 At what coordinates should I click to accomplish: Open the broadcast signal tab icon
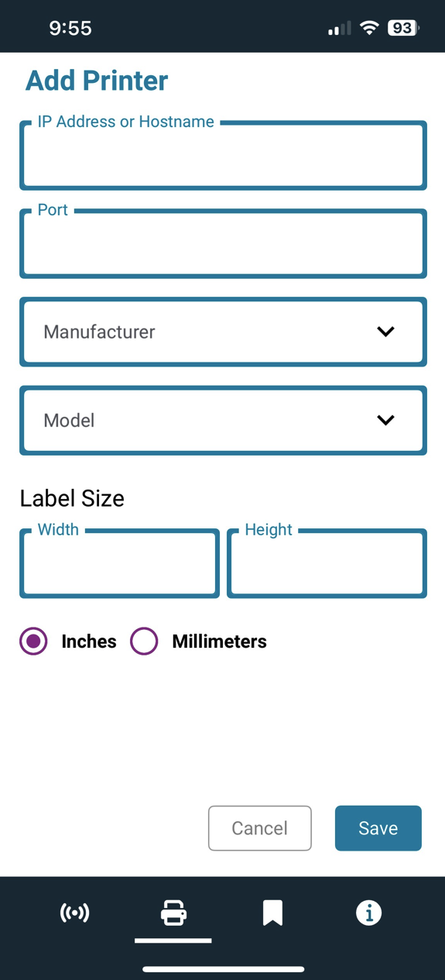click(x=75, y=913)
